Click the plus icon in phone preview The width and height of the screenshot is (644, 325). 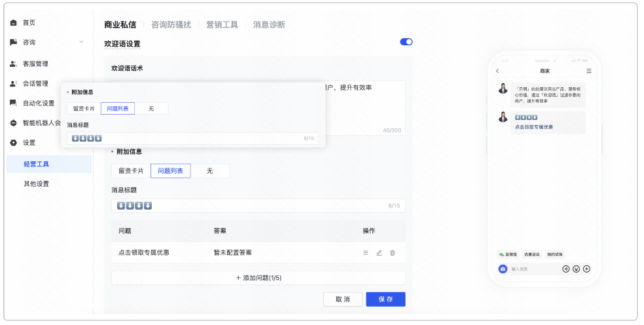point(587,269)
